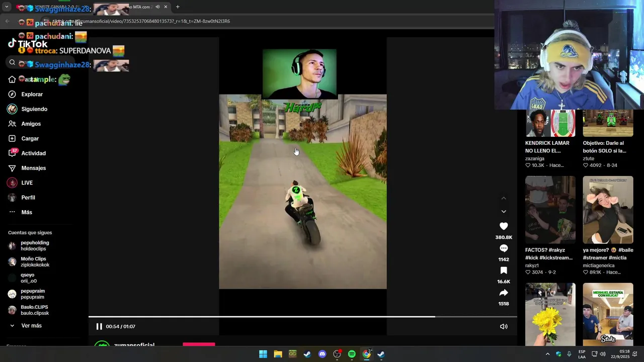
Task: Click the tray microphone icon
Action: pyautogui.click(x=569, y=354)
